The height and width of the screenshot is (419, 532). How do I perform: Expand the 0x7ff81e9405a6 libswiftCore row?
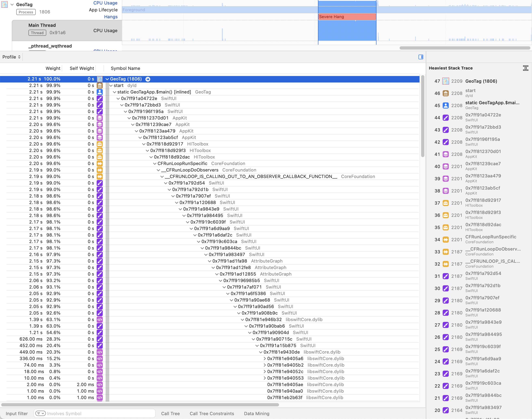tap(265, 359)
